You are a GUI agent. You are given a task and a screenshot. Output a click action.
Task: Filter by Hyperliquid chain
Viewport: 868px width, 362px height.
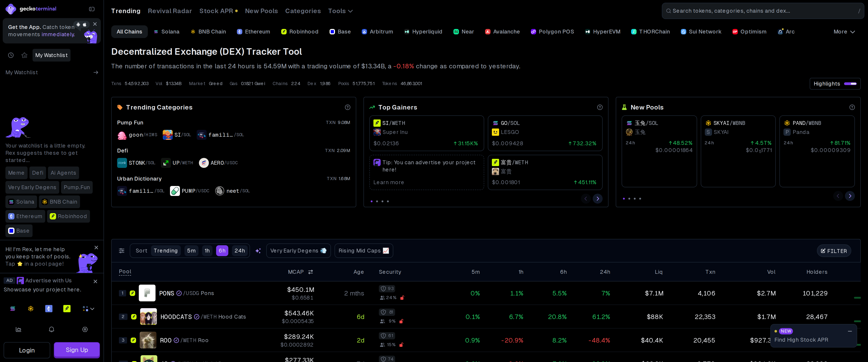(x=423, y=31)
